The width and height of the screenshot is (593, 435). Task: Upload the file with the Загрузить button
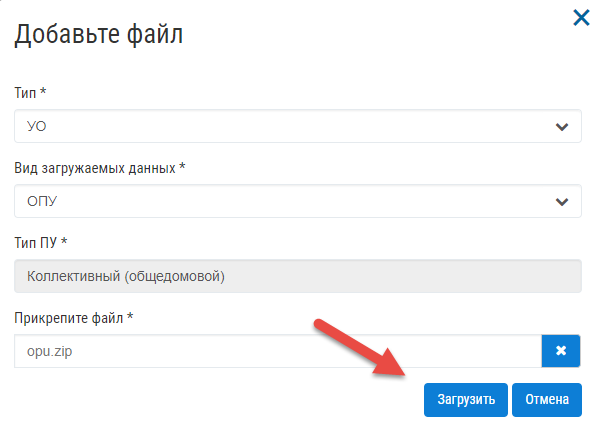[x=466, y=400]
